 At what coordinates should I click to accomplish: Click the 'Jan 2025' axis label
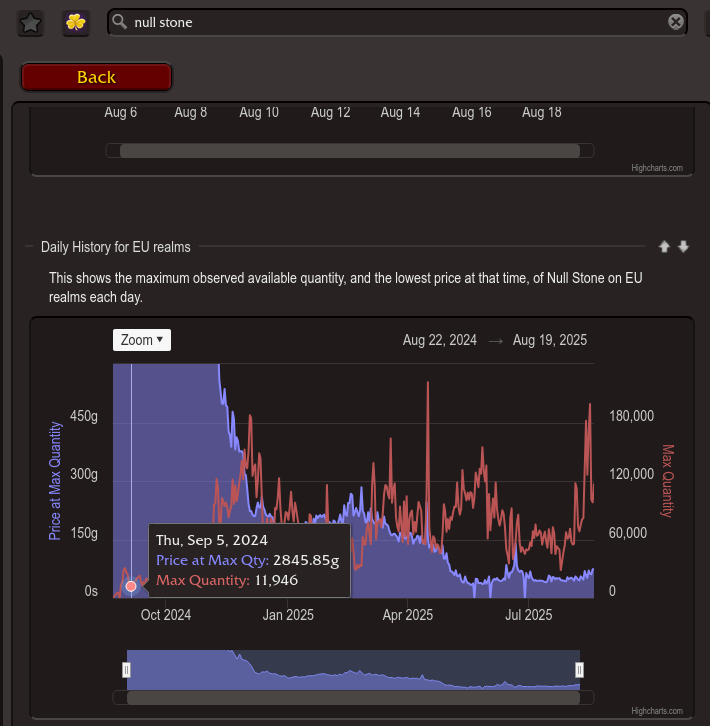pyautogui.click(x=288, y=615)
